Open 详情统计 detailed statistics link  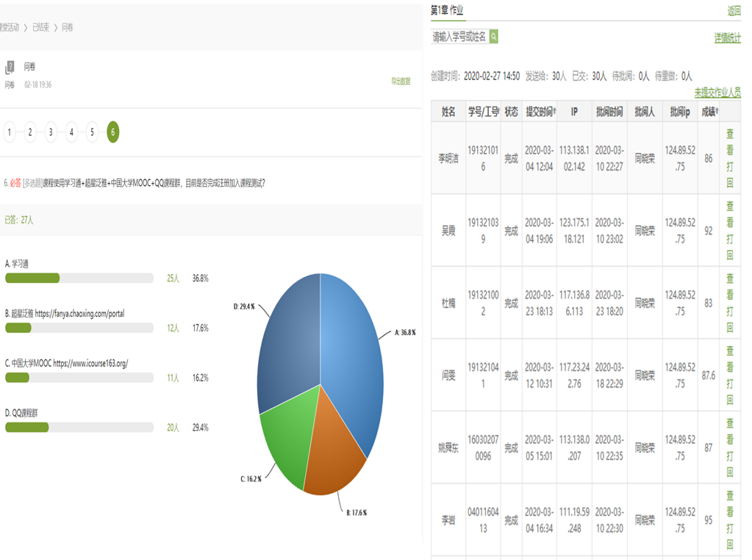727,37
